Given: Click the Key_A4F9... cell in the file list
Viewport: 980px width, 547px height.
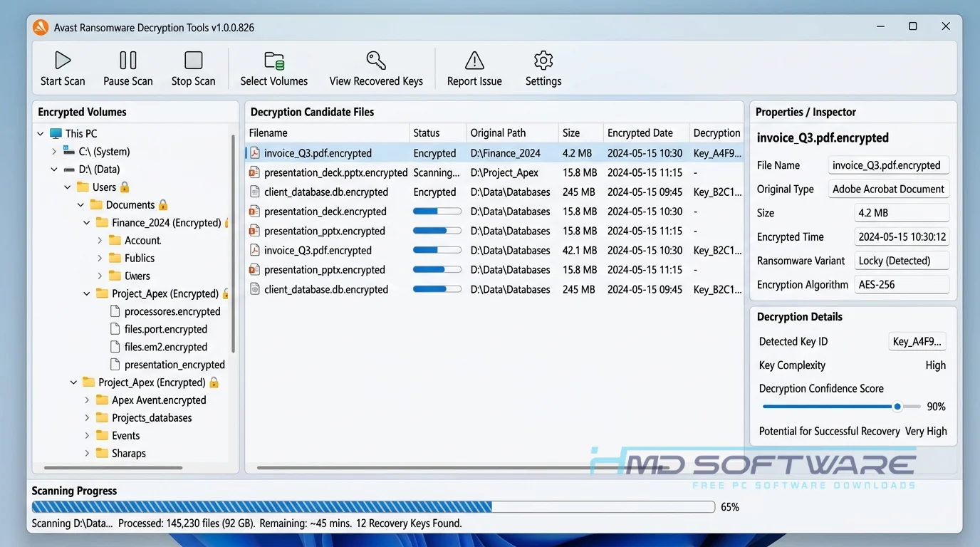Looking at the screenshot, I should 718,153.
